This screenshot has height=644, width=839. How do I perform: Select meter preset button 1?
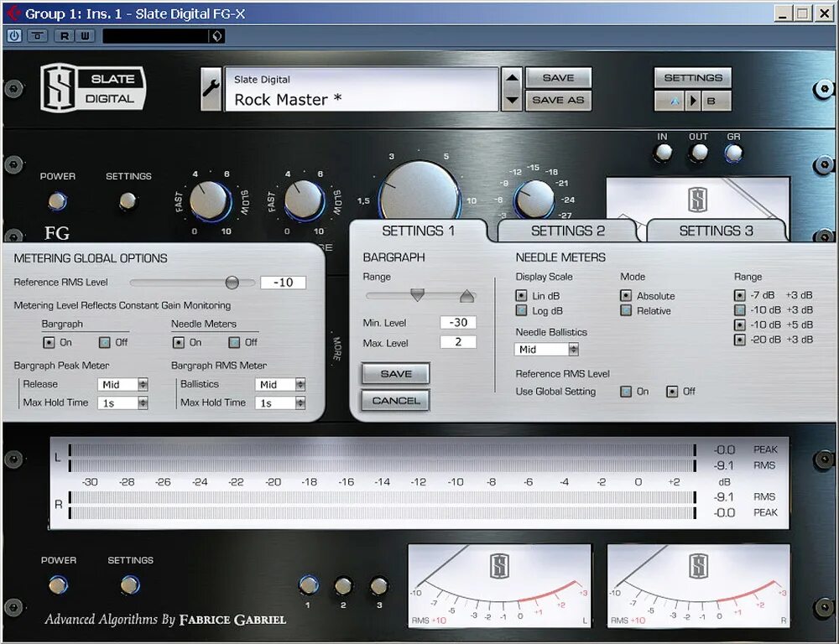click(x=308, y=585)
